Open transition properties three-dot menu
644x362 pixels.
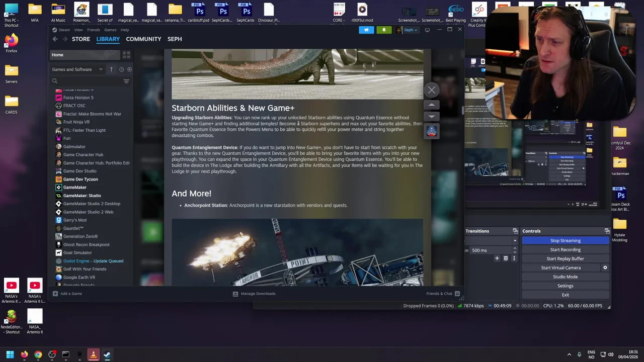[x=514, y=258]
